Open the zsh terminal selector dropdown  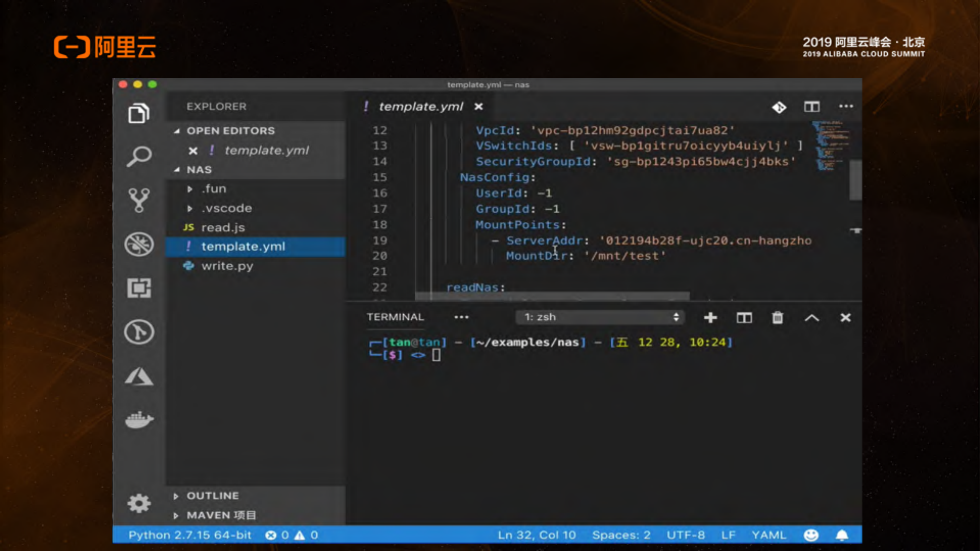click(x=600, y=317)
